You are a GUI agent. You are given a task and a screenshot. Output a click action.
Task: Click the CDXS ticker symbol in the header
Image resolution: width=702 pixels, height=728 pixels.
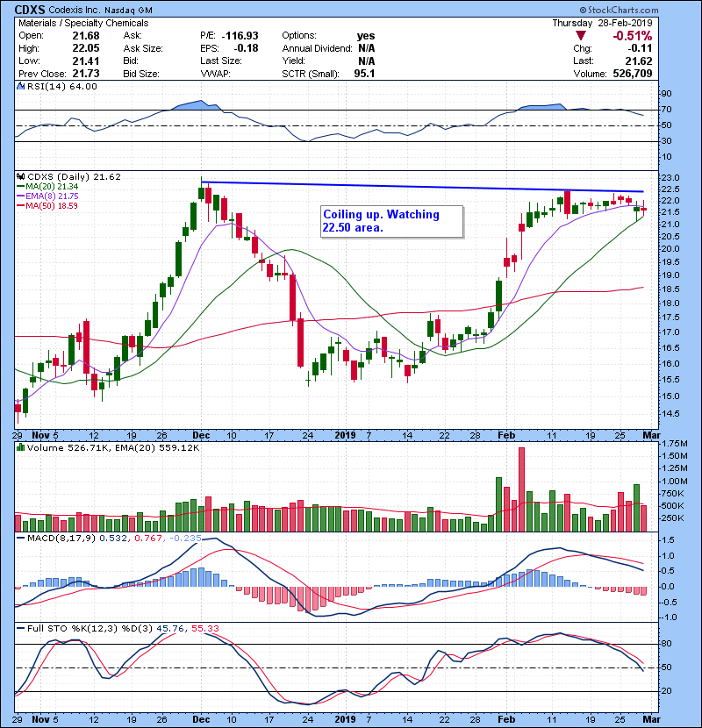pos(30,10)
